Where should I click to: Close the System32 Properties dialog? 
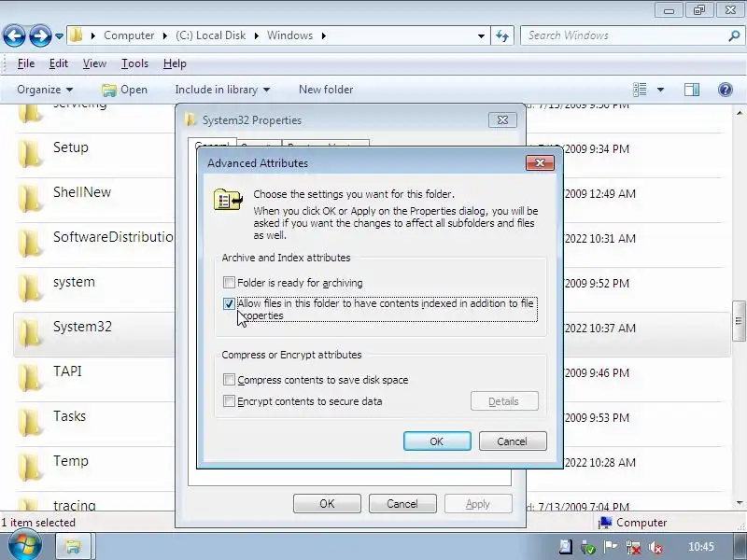[x=502, y=120]
